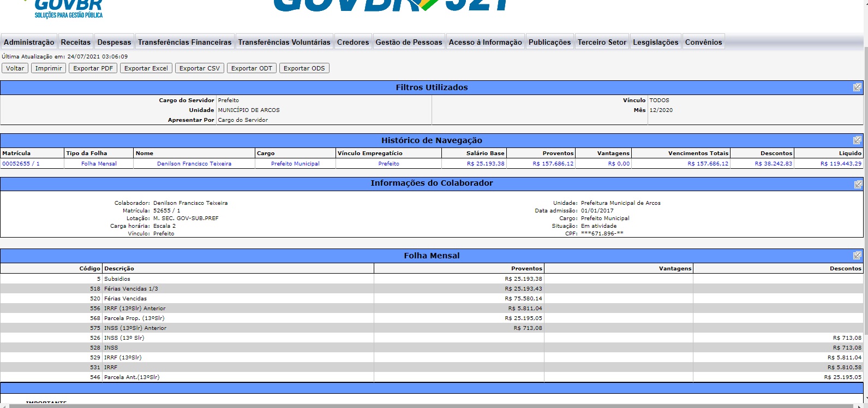Open Transferências Voluntárias menu
868x408 pixels.
(284, 42)
